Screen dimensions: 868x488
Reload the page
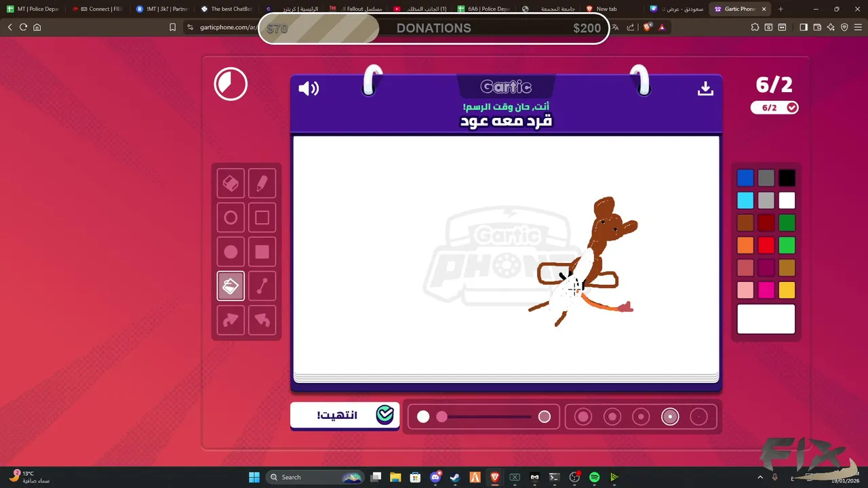click(x=23, y=27)
